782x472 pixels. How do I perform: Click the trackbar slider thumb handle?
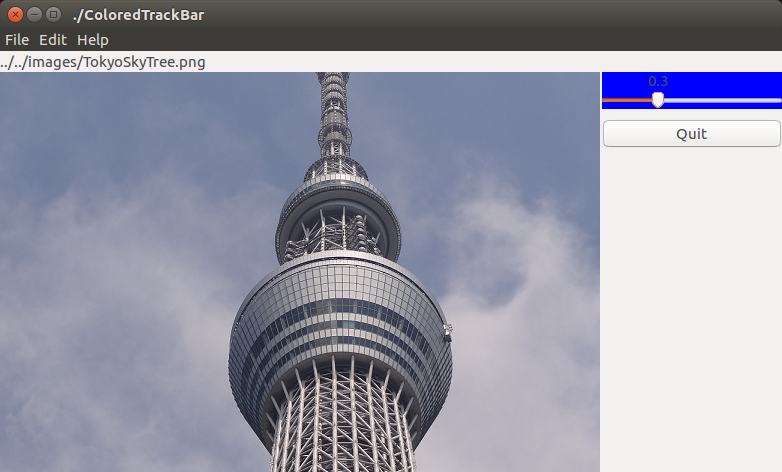[x=658, y=100]
